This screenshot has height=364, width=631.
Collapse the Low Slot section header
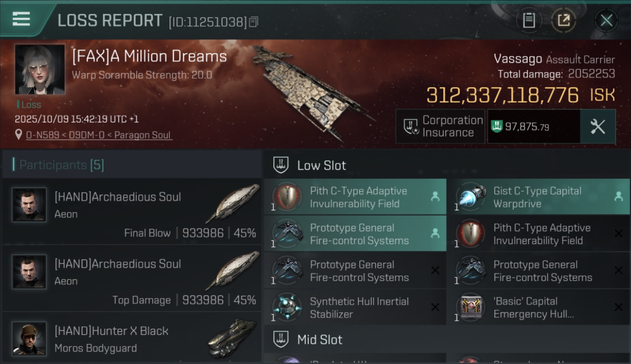click(x=321, y=165)
